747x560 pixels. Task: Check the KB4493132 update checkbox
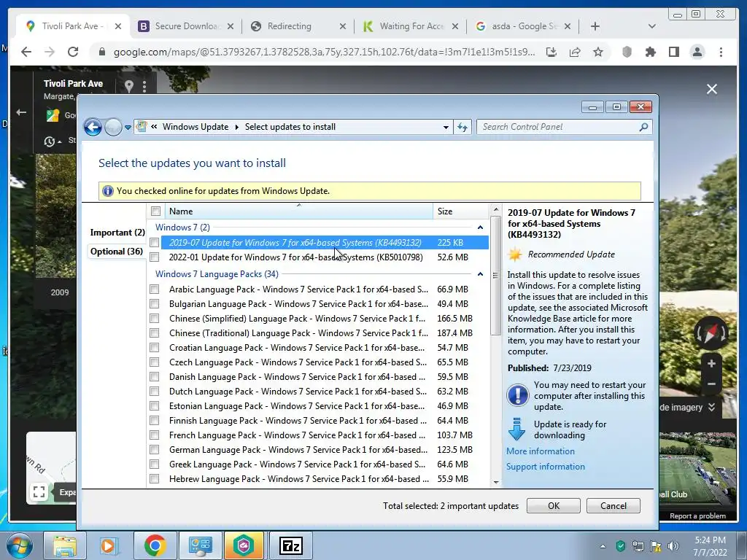[155, 242]
